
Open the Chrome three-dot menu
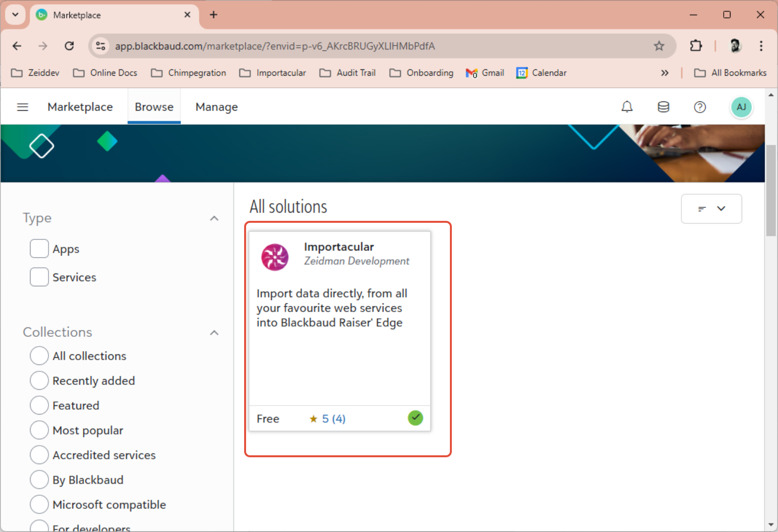click(x=761, y=46)
